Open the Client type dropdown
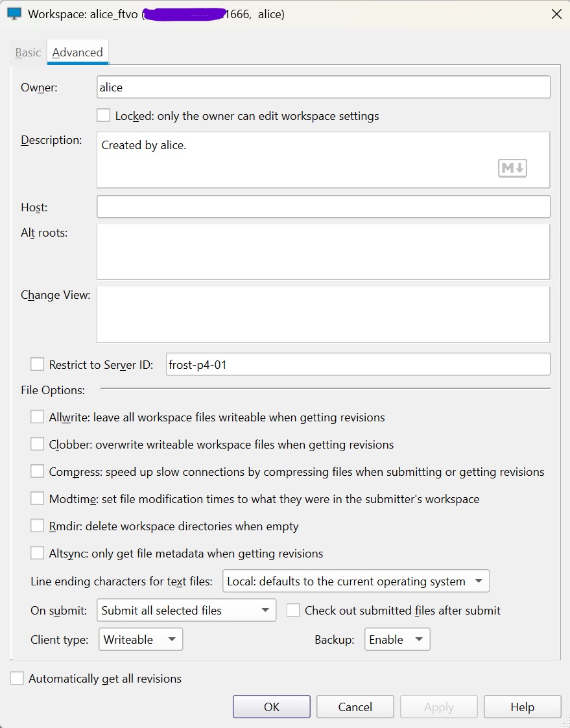The height and width of the screenshot is (728, 570). (140, 640)
